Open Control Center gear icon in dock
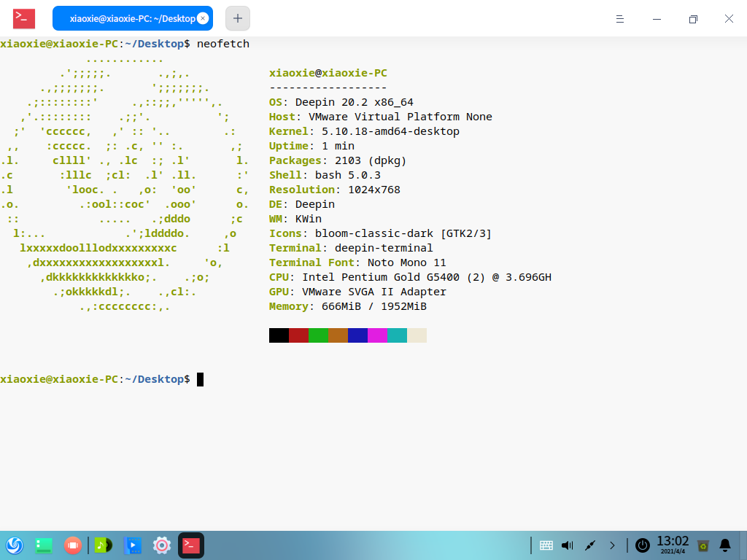The height and width of the screenshot is (560, 747). tap(162, 545)
